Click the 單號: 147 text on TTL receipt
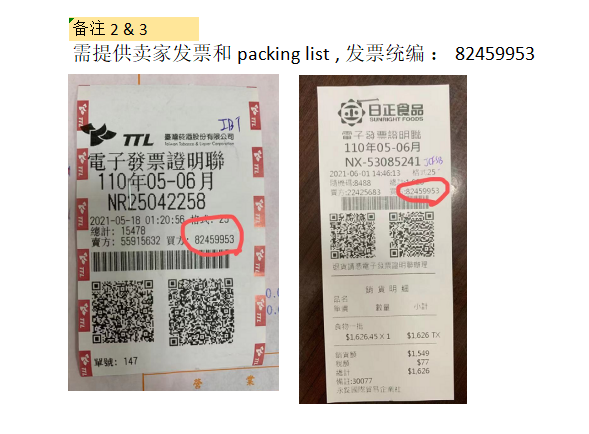 (x=116, y=362)
